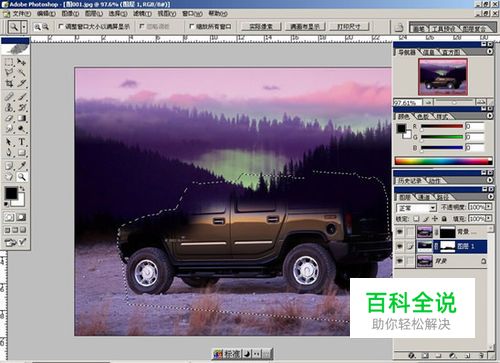500x363 pixels.
Task: Select the Clone Stamp tool
Action: (9, 108)
